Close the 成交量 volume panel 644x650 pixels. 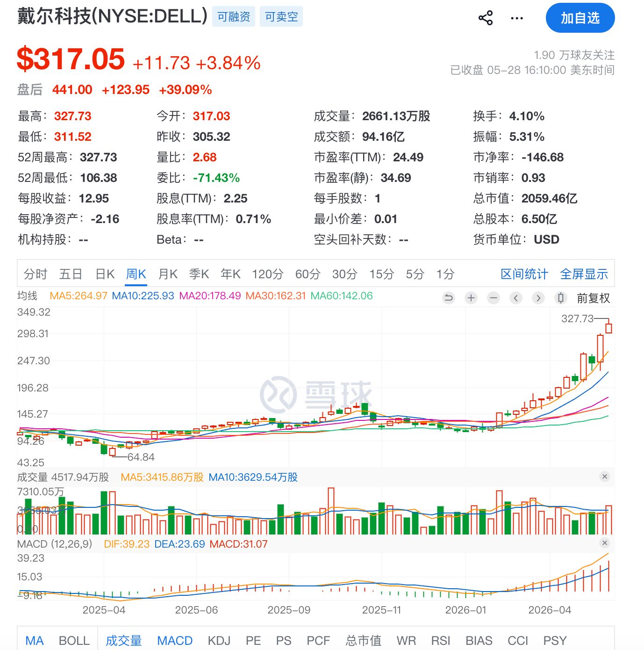pos(605,477)
